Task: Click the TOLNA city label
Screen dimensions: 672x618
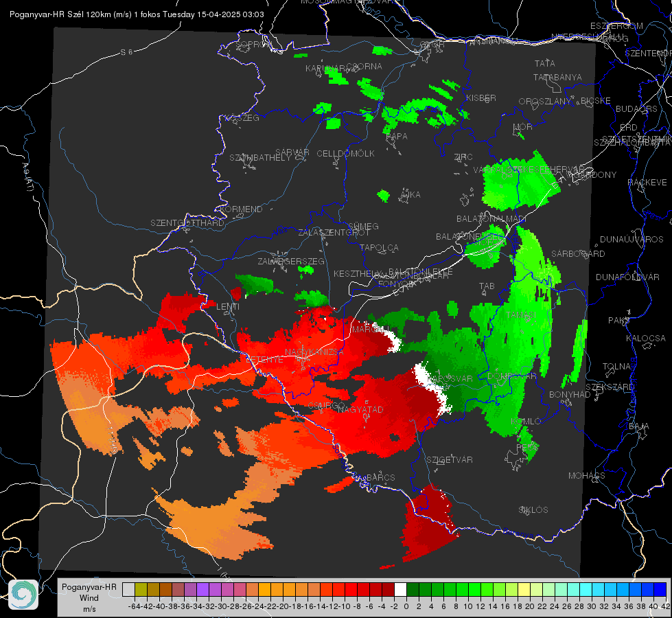Action: pos(616,367)
